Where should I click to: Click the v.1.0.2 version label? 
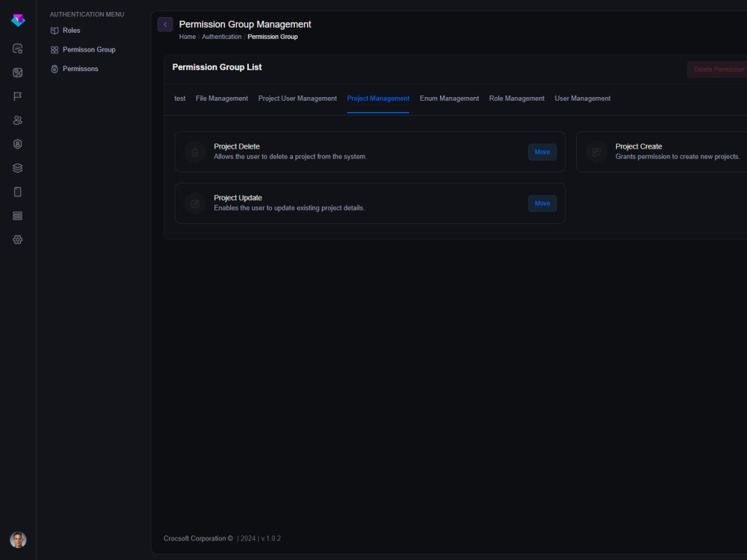[270, 538]
